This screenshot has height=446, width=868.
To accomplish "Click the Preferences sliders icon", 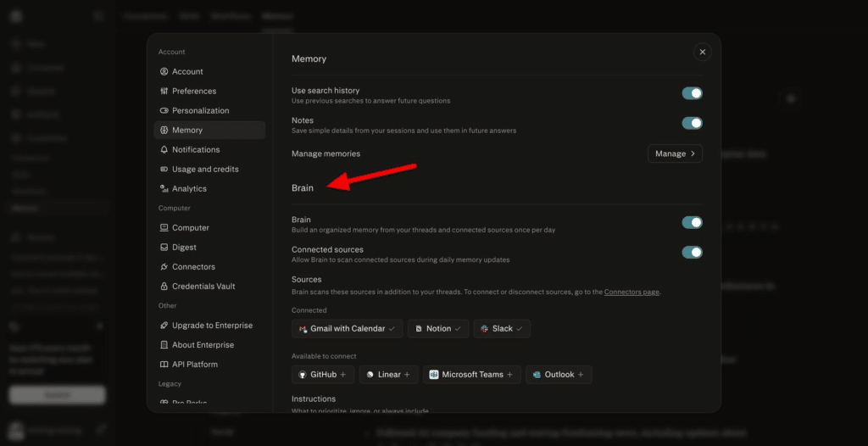I will (x=164, y=91).
